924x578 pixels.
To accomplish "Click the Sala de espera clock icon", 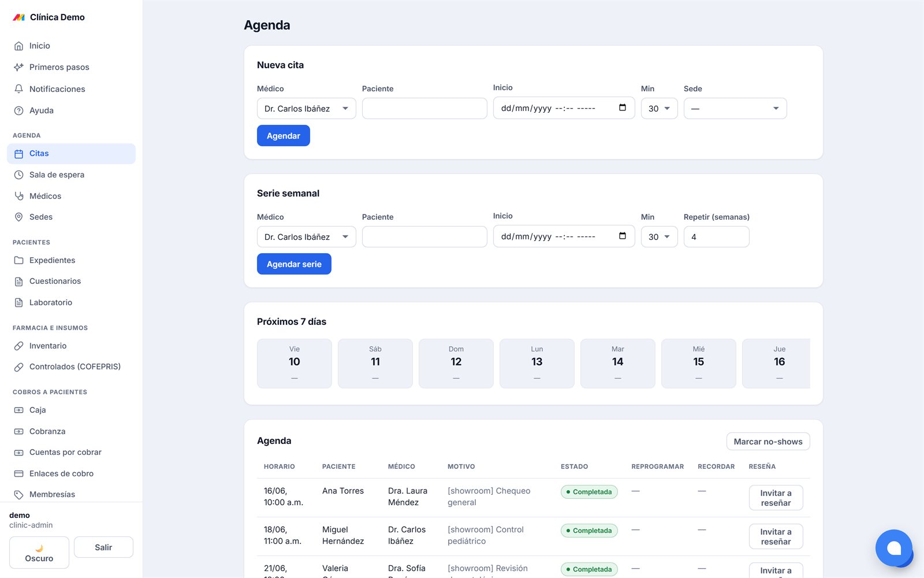I will click(x=18, y=175).
